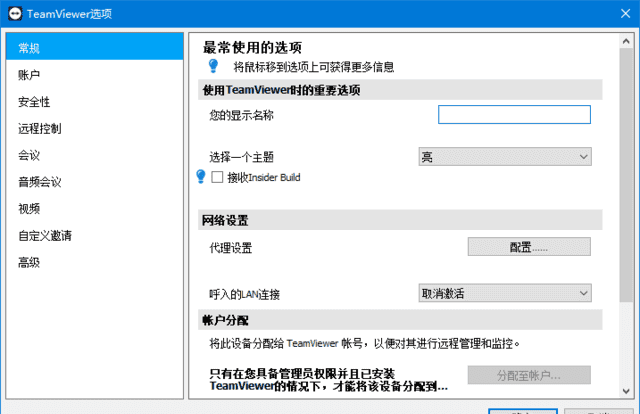Click the 网络设置 section header

(x=400, y=220)
